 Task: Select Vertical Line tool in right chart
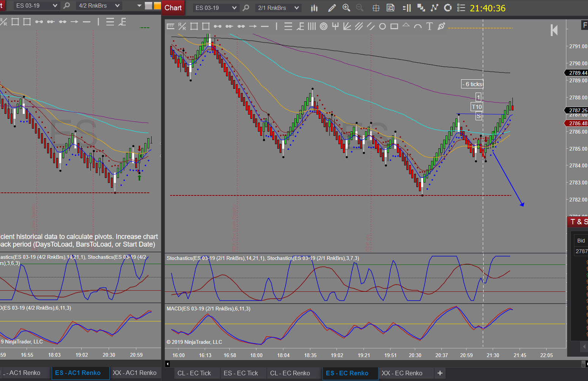(277, 26)
